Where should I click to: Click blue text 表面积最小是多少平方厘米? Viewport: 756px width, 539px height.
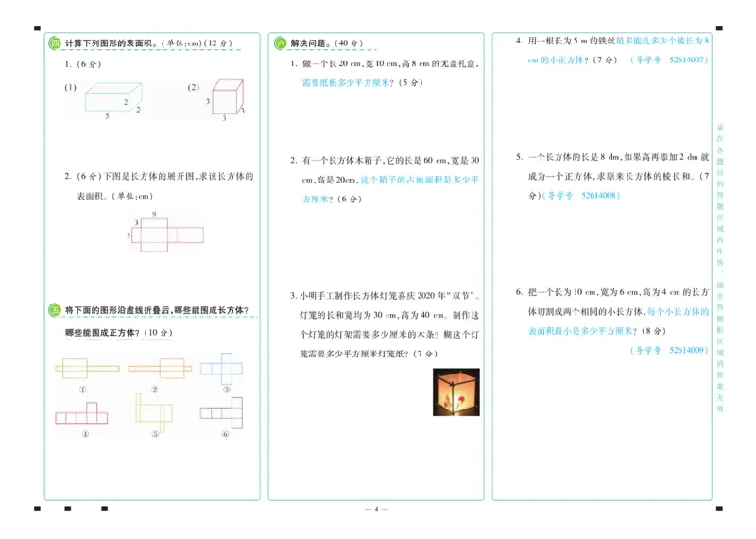[580, 331]
